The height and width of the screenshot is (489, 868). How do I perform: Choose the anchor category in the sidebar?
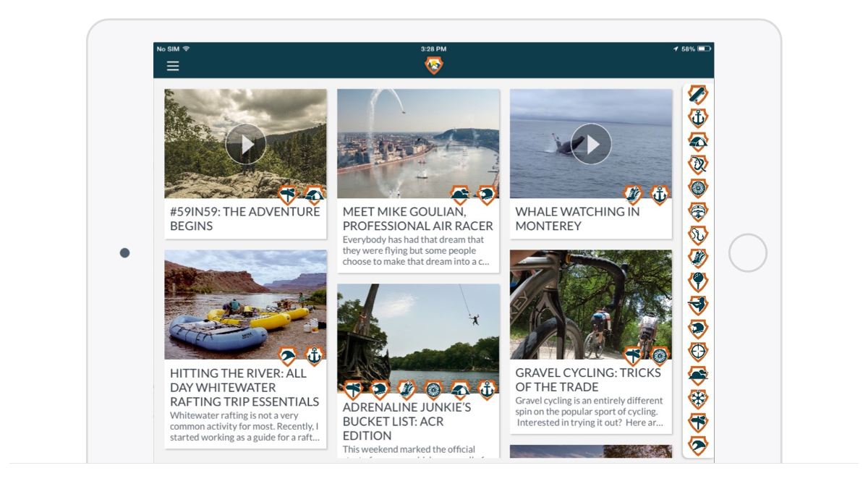(x=698, y=118)
